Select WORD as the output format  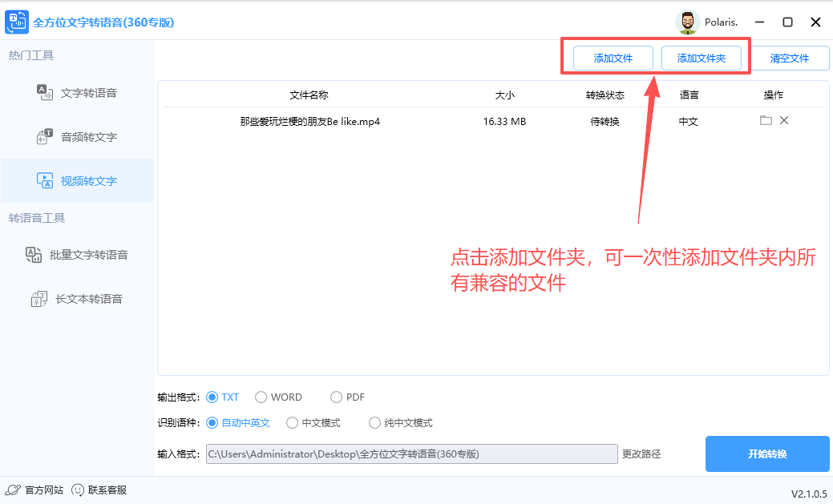(261, 397)
